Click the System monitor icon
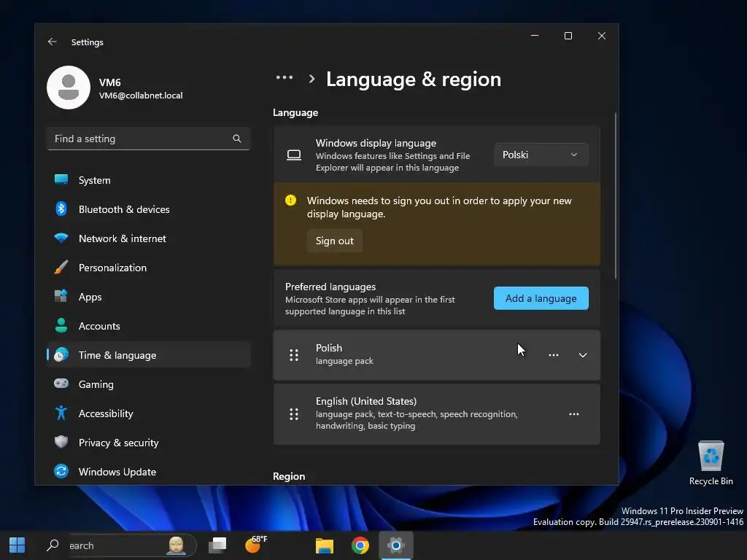 pos(61,179)
